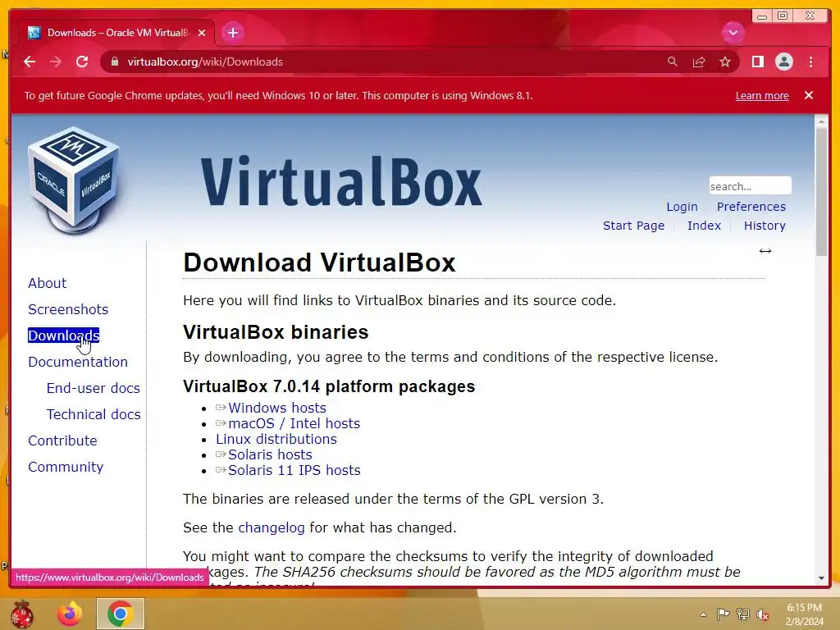Close the Downloads – Oracle VM VirtualBox tab

click(x=202, y=33)
